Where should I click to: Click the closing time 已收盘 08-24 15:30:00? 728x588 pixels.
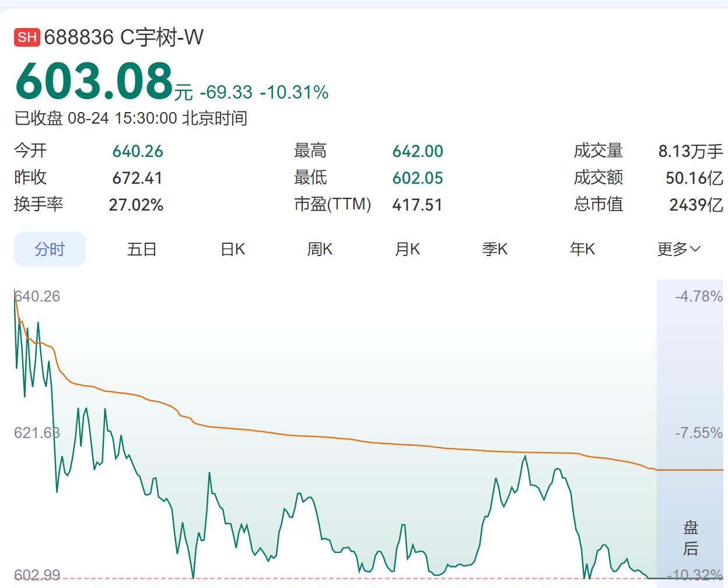[96, 118]
